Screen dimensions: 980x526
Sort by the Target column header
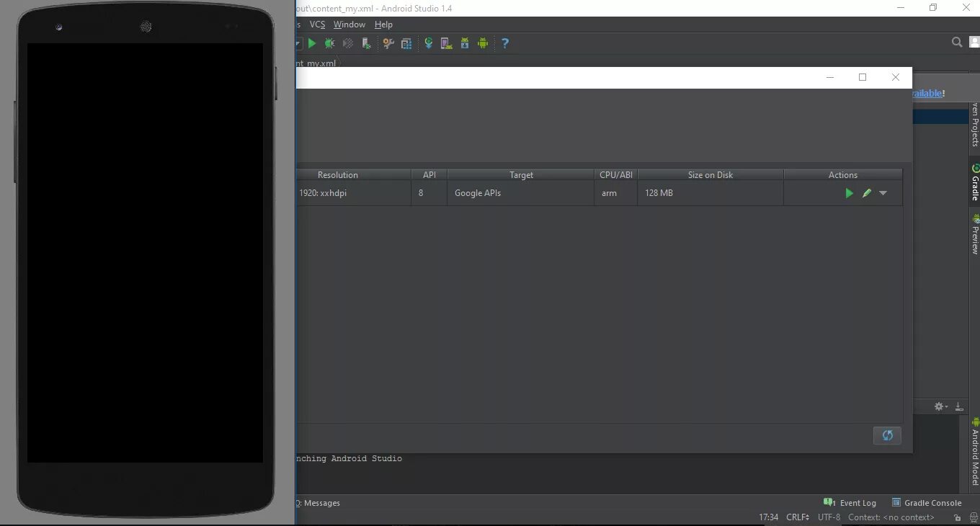pos(521,175)
